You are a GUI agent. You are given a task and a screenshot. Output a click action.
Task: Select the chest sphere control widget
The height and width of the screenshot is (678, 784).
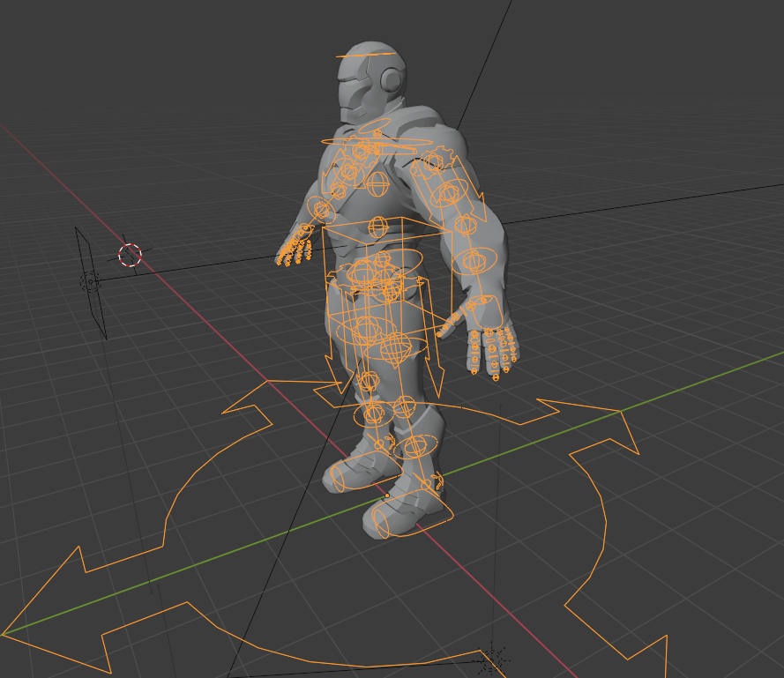(x=377, y=183)
